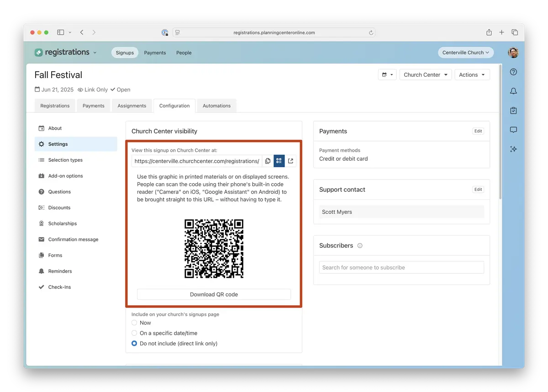The image size is (548, 392).
Task: Switch to the Configuration tab
Action: [174, 106]
